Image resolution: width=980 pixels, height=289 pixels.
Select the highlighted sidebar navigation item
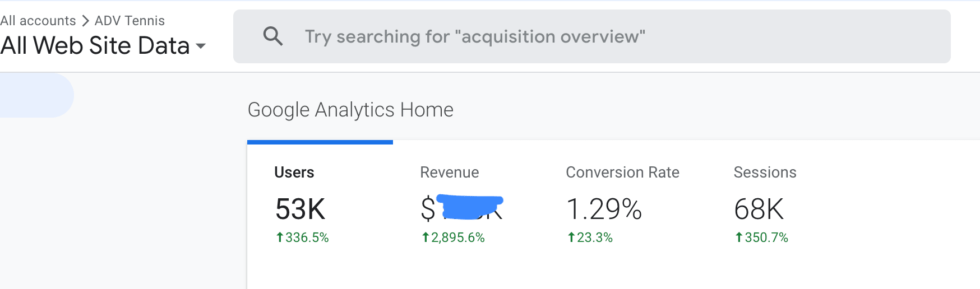[36, 95]
